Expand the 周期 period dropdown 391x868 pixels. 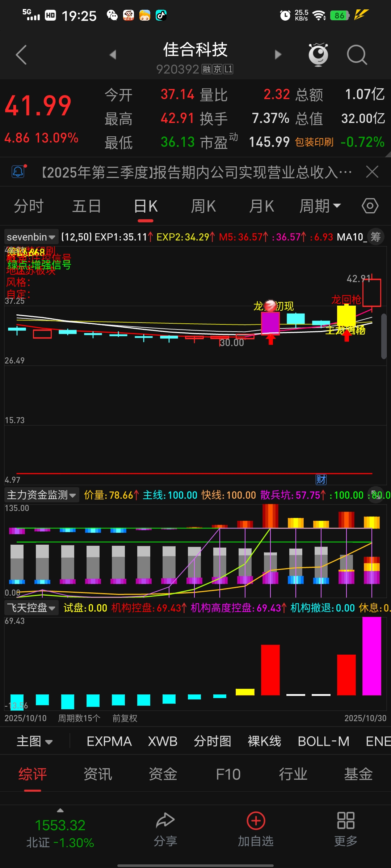(320, 206)
